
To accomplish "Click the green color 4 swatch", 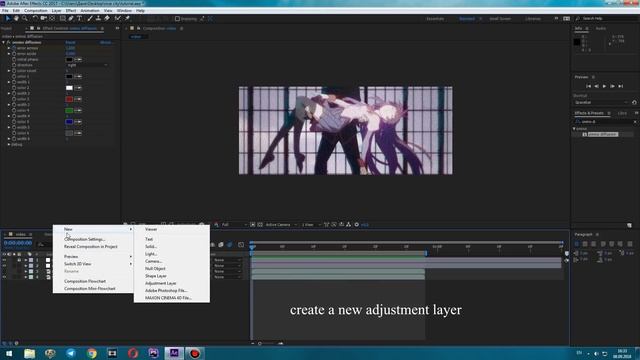I will [69, 111].
